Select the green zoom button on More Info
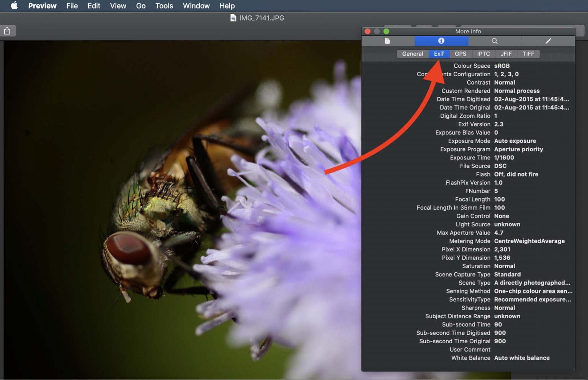Image resolution: width=588 pixels, height=380 pixels. click(x=386, y=31)
